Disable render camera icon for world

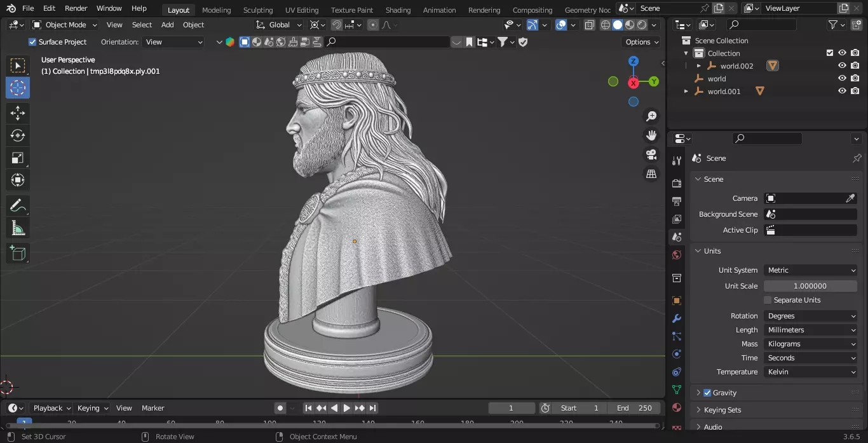[855, 78]
